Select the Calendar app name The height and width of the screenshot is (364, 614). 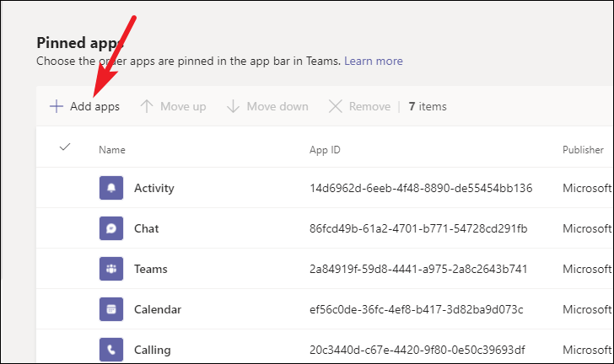tap(158, 309)
